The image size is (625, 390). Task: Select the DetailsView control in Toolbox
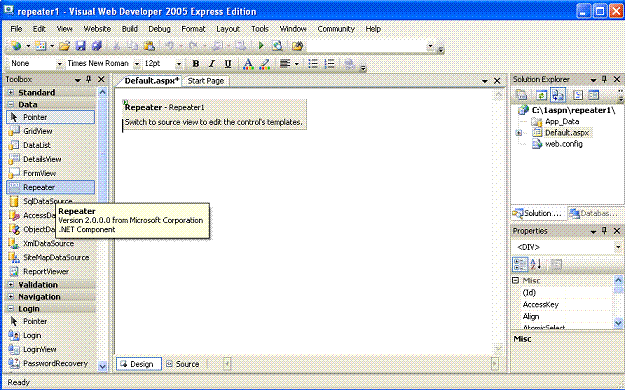(x=51, y=159)
